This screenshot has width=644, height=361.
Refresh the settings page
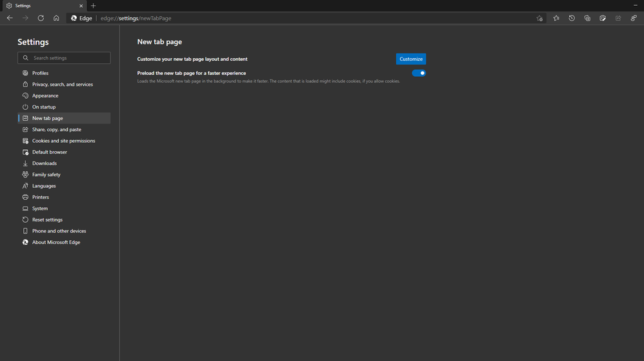click(41, 18)
